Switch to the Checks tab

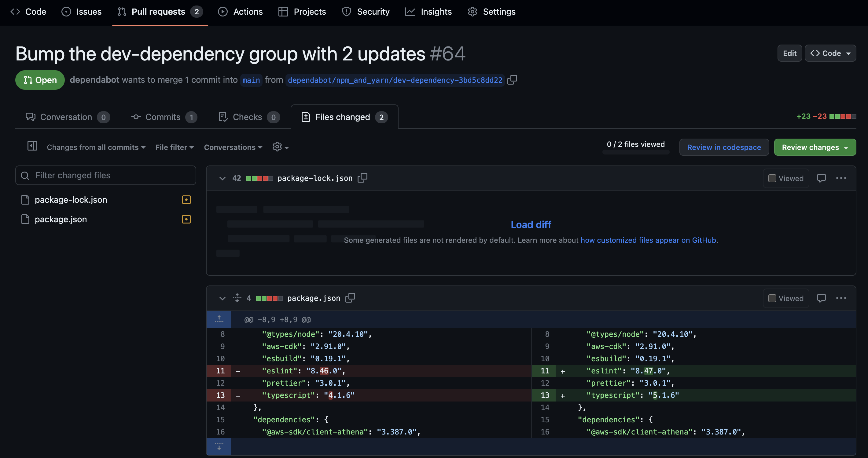(249, 117)
